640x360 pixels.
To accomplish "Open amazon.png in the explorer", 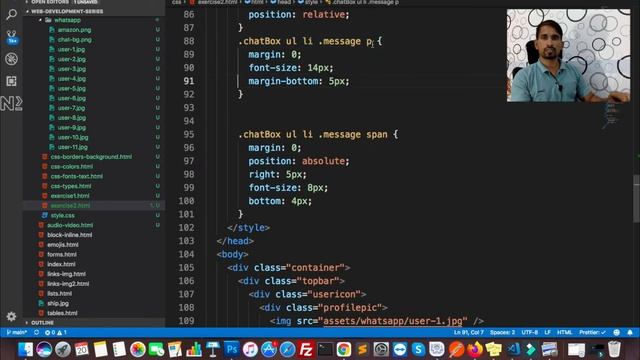I will coord(74,30).
